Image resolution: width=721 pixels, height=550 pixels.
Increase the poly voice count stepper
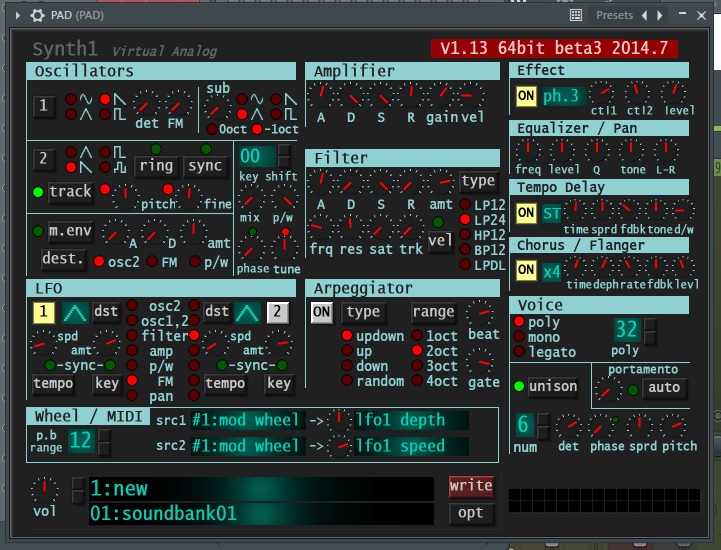click(650, 324)
